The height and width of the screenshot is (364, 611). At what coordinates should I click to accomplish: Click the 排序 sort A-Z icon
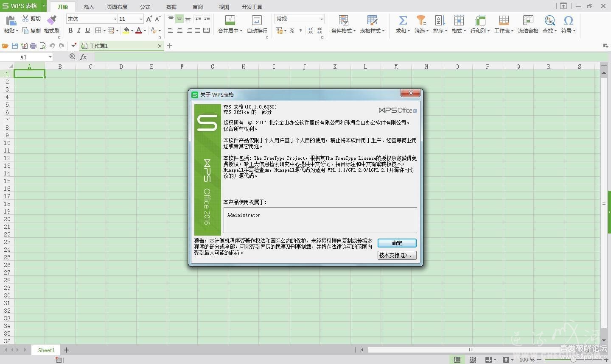pyautogui.click(x=440, y=20)
